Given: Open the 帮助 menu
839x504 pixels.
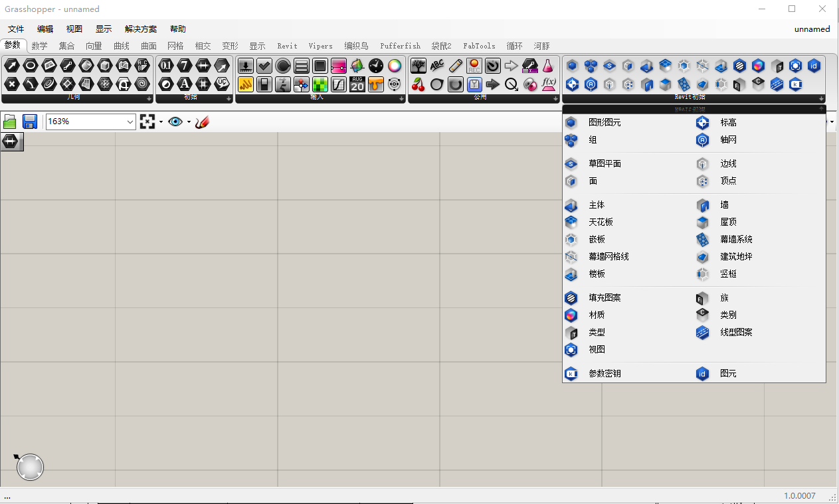Looking at the screenshot, I should (x=178, y=29).
